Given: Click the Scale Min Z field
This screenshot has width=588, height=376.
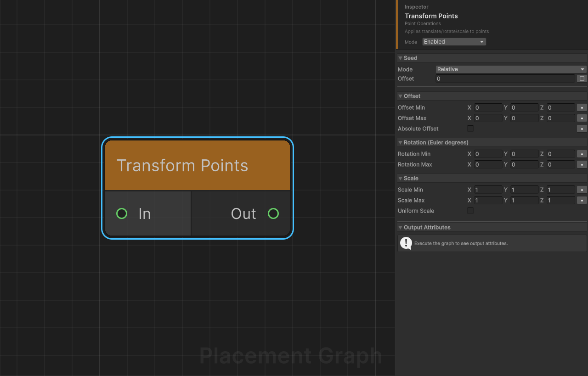Looking at the screenshot, I should [560, 190].
